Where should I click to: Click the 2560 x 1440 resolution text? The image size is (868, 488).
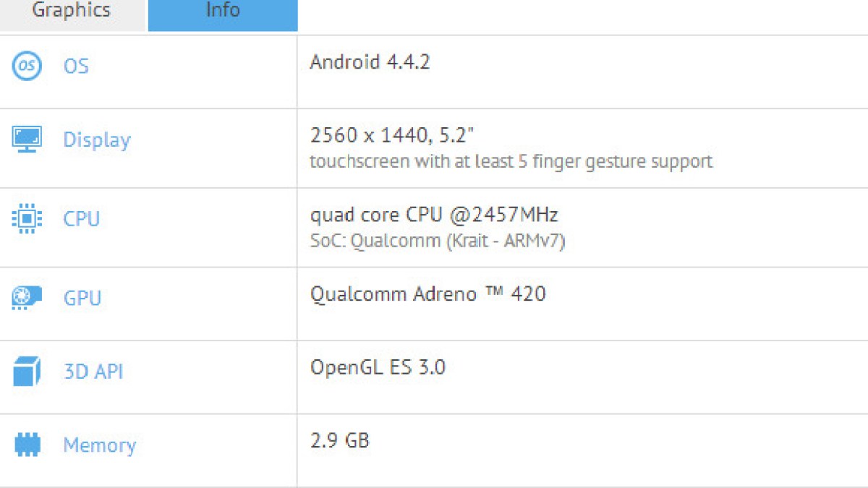coord(391,135)
